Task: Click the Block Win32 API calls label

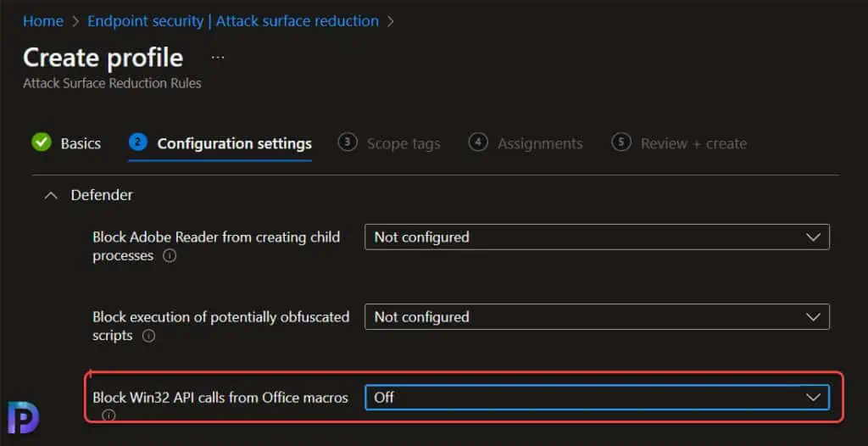Action: point(220,397)
